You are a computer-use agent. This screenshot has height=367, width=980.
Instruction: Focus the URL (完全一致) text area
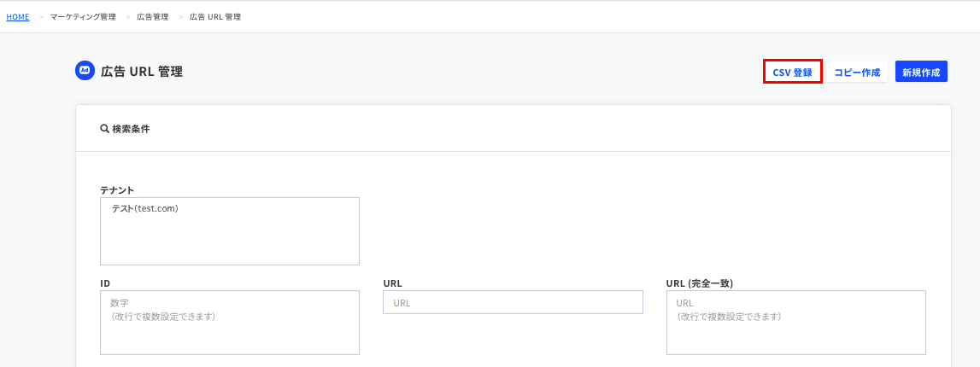pos(795,322)
